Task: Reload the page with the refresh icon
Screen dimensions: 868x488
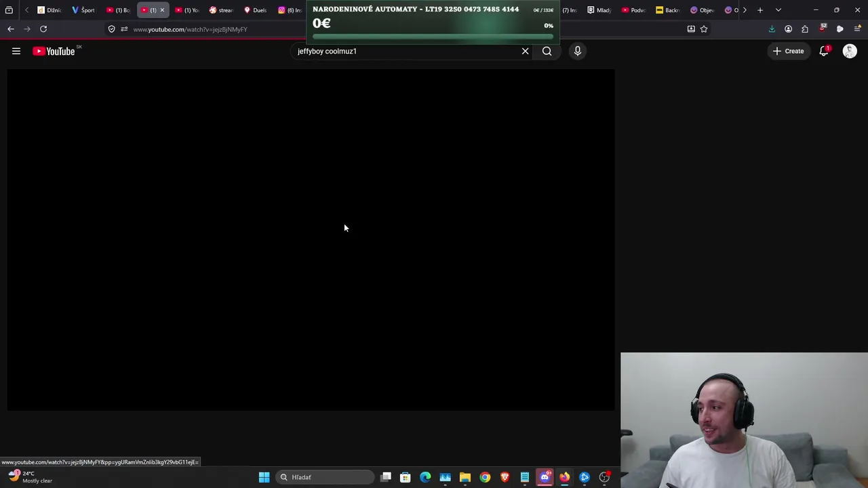Action: pyautogui.click(x=43, y=29)
